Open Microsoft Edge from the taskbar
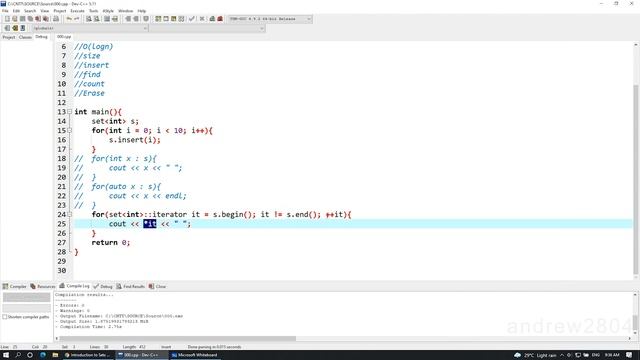 [42, 355]
